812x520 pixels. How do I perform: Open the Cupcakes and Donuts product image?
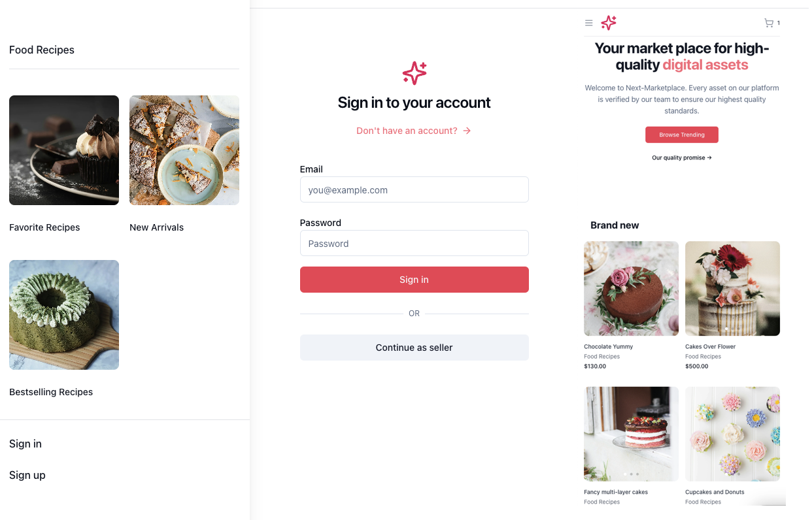[732, 434]
